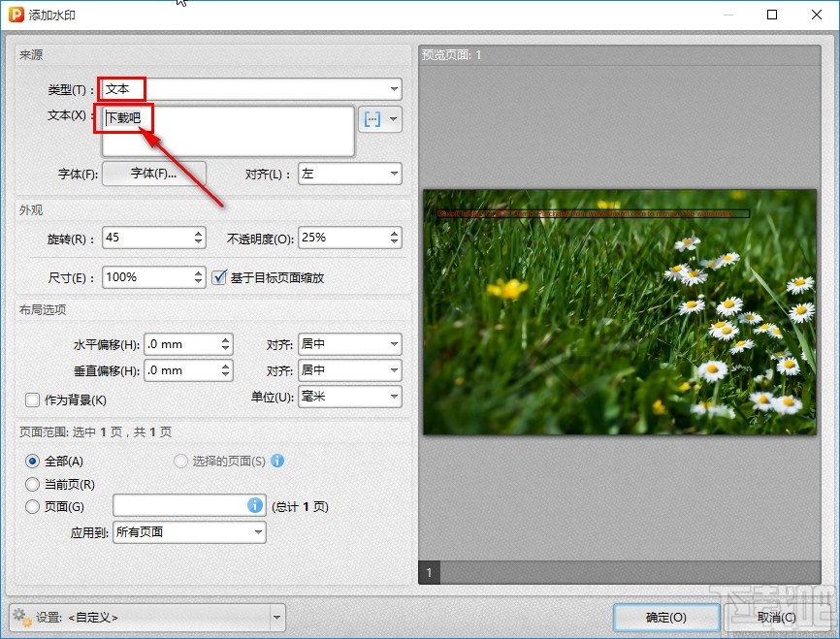Decrease the 水平偏移 horizontal offset
This screenshot has width=840, height=639.
[226, 348]
